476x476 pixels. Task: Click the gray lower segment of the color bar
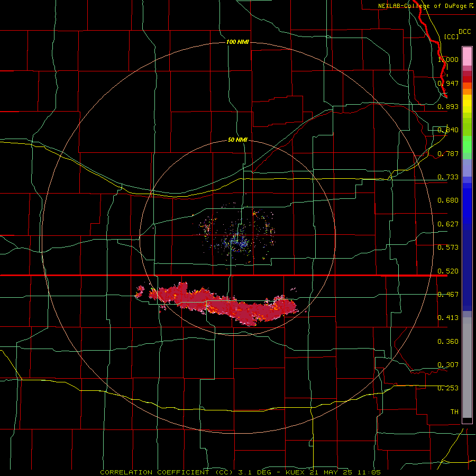(467, 368)
